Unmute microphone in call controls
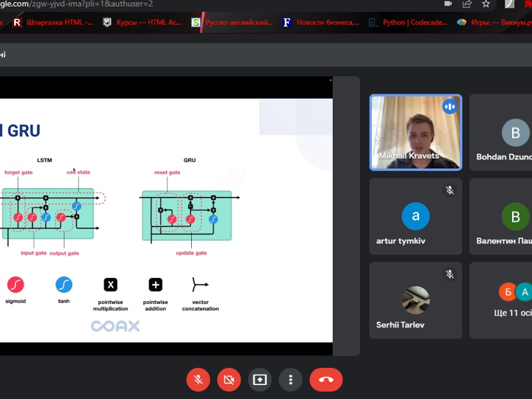 [x=198, y=380]
